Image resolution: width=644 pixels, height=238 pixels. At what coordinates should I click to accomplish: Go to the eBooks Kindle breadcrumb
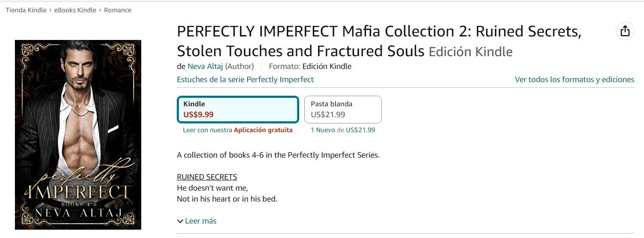click(x=75, y=10)
